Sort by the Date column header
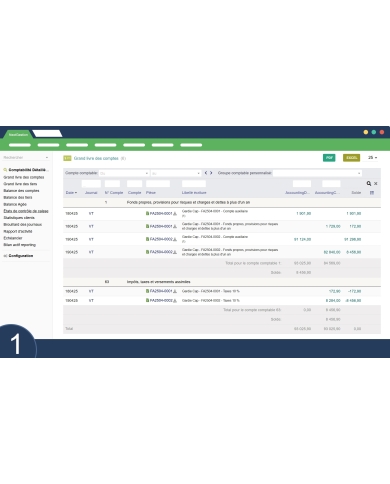This screenshot has width=390, height=484. pyautogui.click(x=71, y=193)
